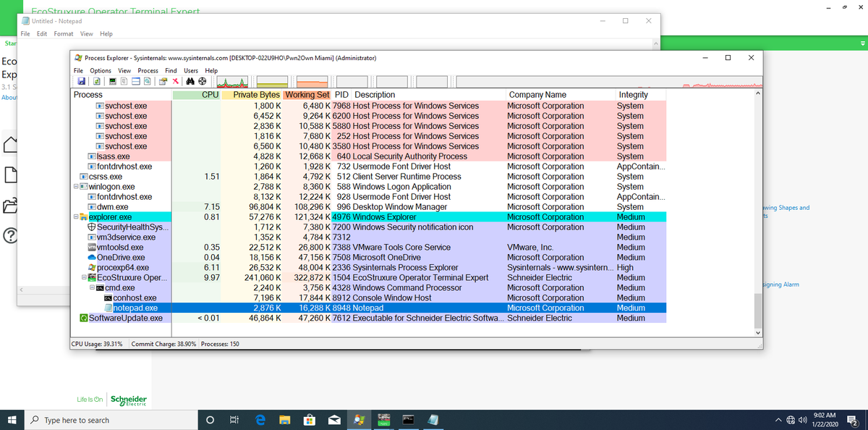The image size is (868, 430).
Task: Open the Mail app from the taskbar
Action: click(334, 419)
